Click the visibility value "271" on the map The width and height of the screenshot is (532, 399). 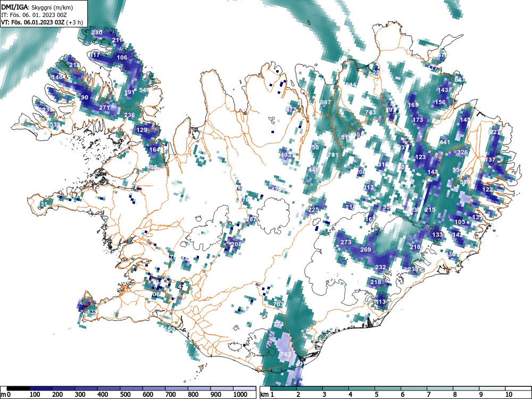click(x=104, y=107)
